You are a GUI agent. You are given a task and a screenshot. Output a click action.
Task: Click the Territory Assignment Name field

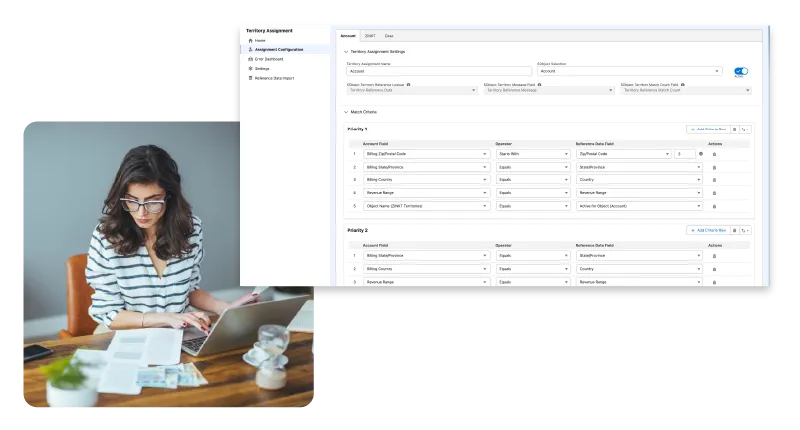[x=438, y=71]
